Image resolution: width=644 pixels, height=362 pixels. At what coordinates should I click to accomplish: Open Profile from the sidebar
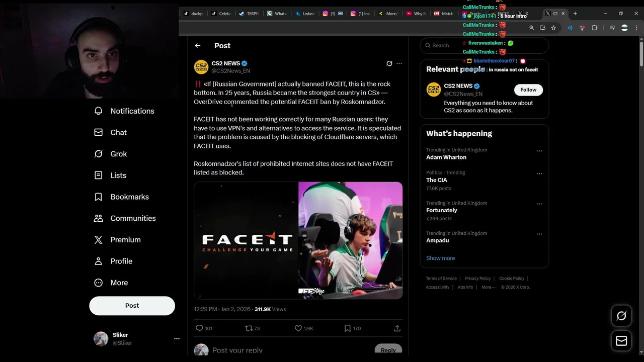[x=113, y=261]
